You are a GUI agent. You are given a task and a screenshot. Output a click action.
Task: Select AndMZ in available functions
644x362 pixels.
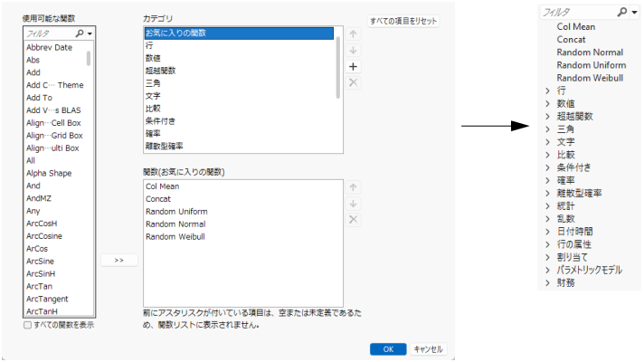pos(39,198)
